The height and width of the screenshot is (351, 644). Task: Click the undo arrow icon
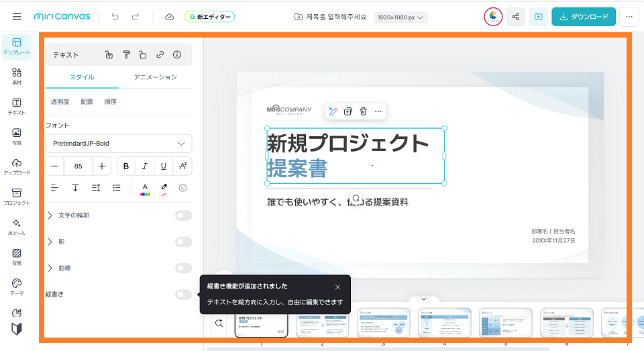(x=115, y=17)
